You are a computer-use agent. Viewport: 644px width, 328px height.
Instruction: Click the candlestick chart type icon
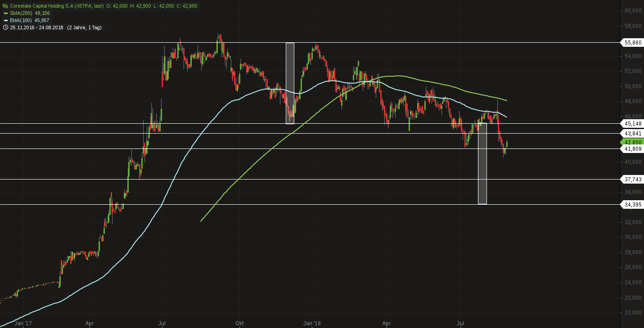coord(5,6)
